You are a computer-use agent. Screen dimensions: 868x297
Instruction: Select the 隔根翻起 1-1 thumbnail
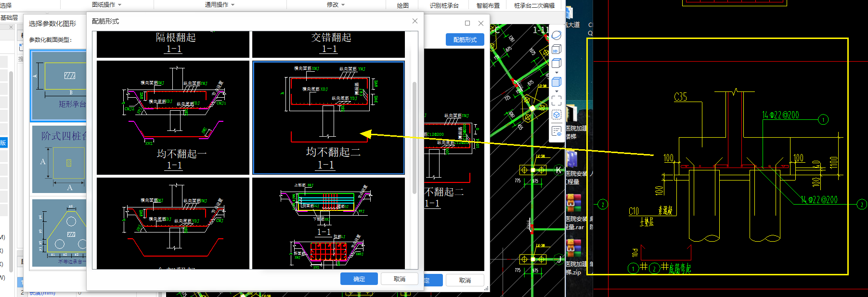173,44
